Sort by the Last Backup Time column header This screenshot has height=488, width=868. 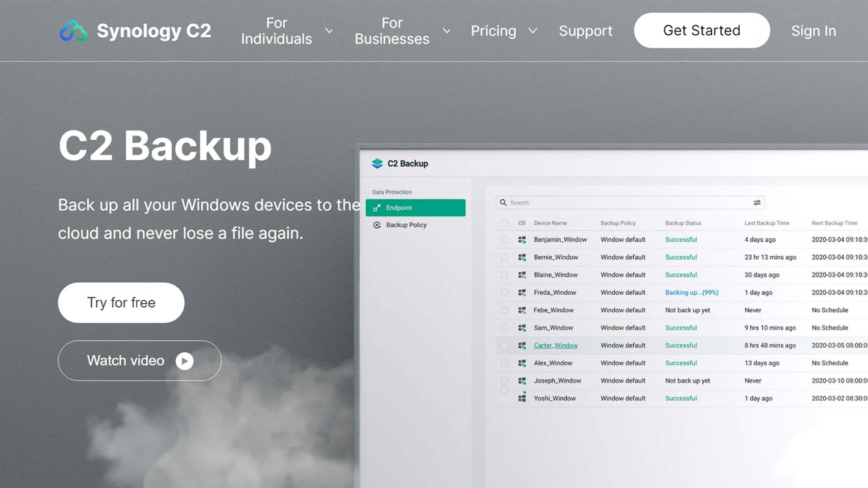tap(767, 223)
